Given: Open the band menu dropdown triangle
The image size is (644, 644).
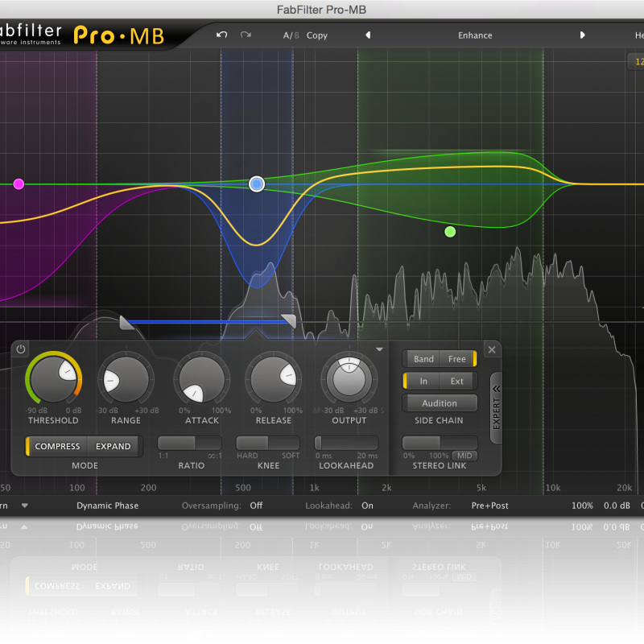Looking at the screenshot, I should point(379,349).
